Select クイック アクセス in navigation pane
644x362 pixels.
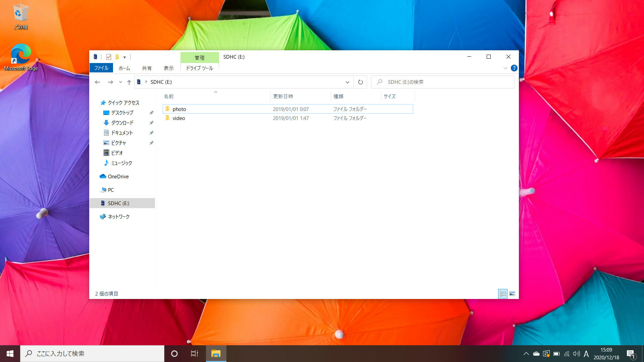tap(123, 103)
